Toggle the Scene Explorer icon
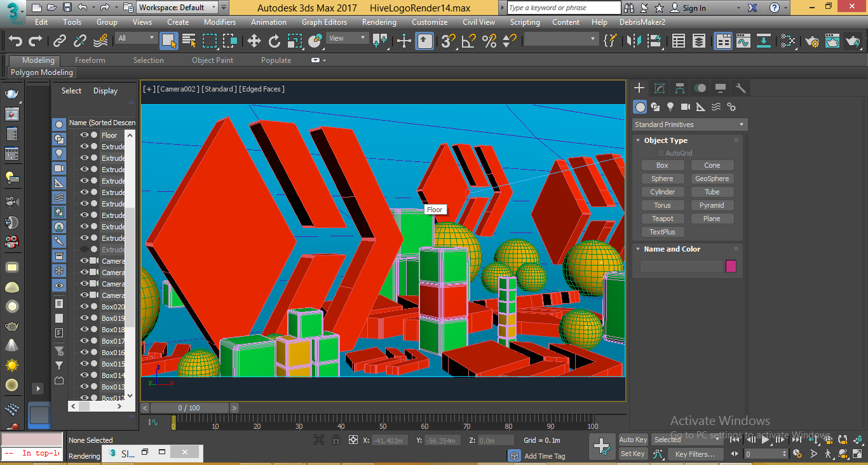Viewport: 868px width, 465px height. 679,41
